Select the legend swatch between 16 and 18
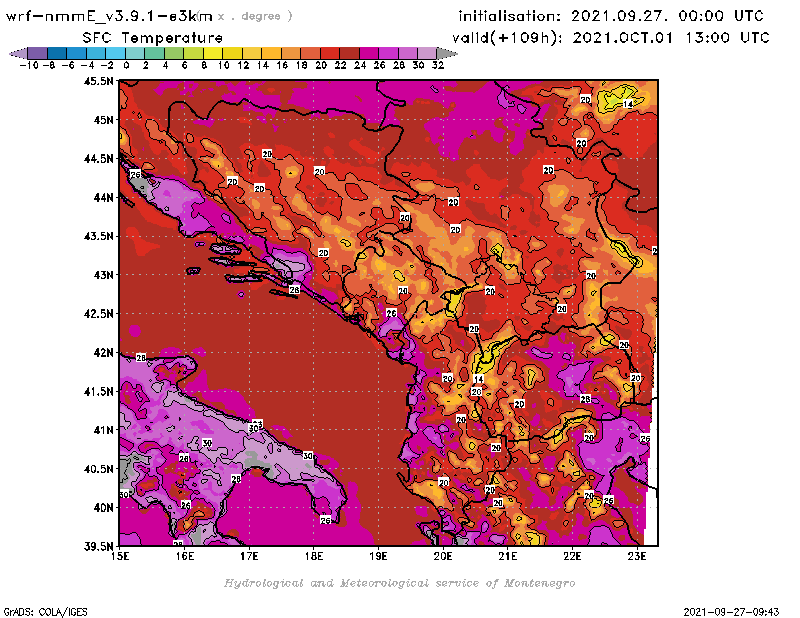The image size is (800, 618). click(x=290, y=53)
